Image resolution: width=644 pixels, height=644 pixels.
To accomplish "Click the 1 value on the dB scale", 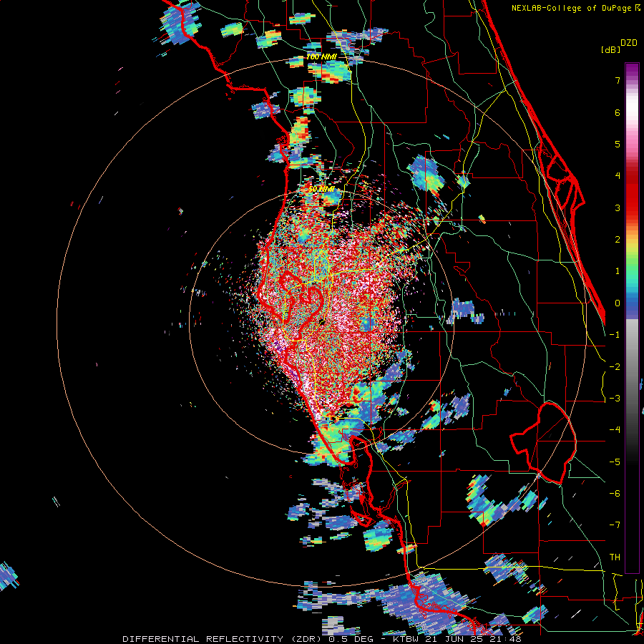I will tap(618, 271).
